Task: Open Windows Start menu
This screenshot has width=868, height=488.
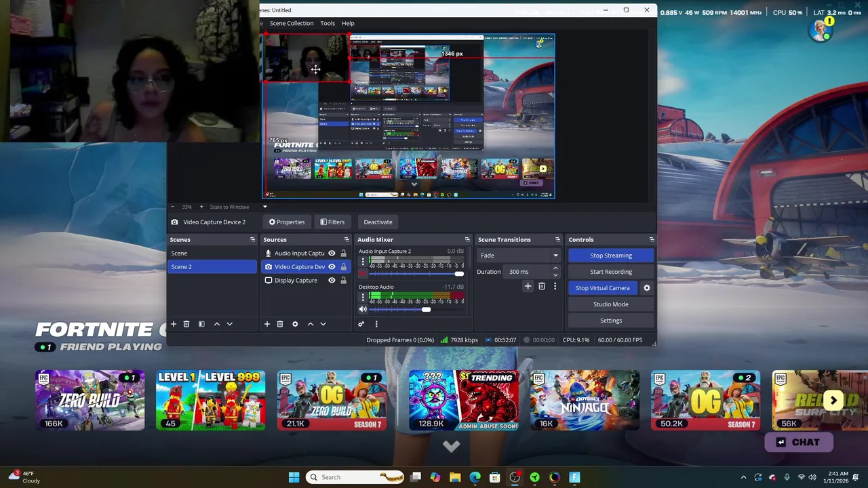Action: (294, 477)
